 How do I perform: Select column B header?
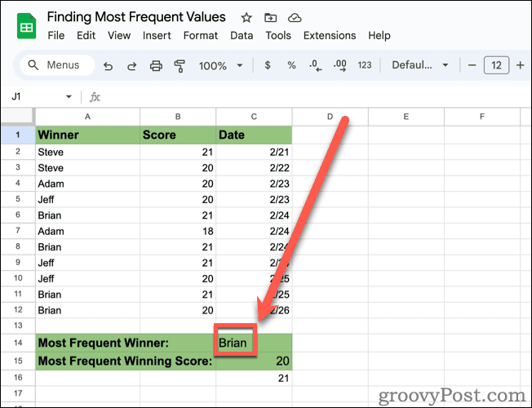click(x=178, y=117)
